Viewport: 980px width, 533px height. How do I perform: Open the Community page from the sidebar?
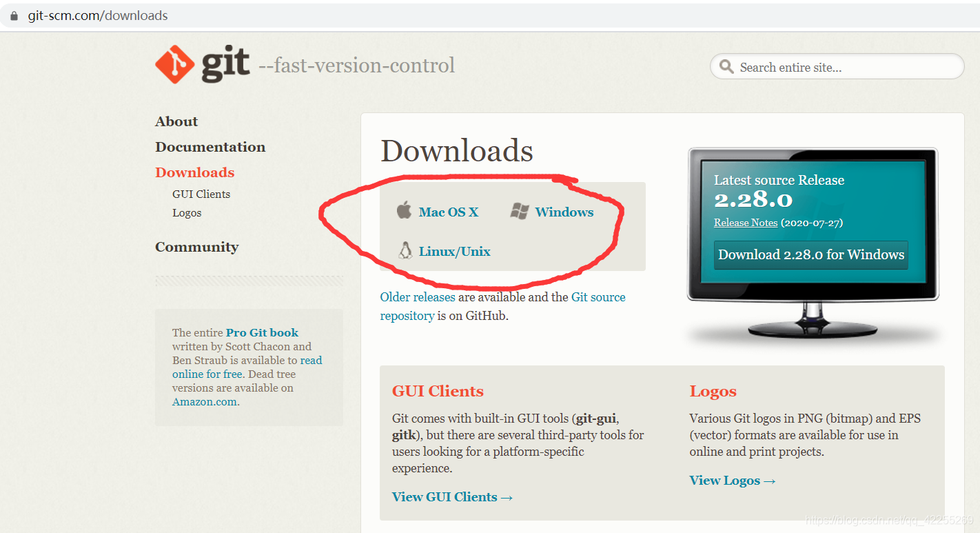pos(197,247)
